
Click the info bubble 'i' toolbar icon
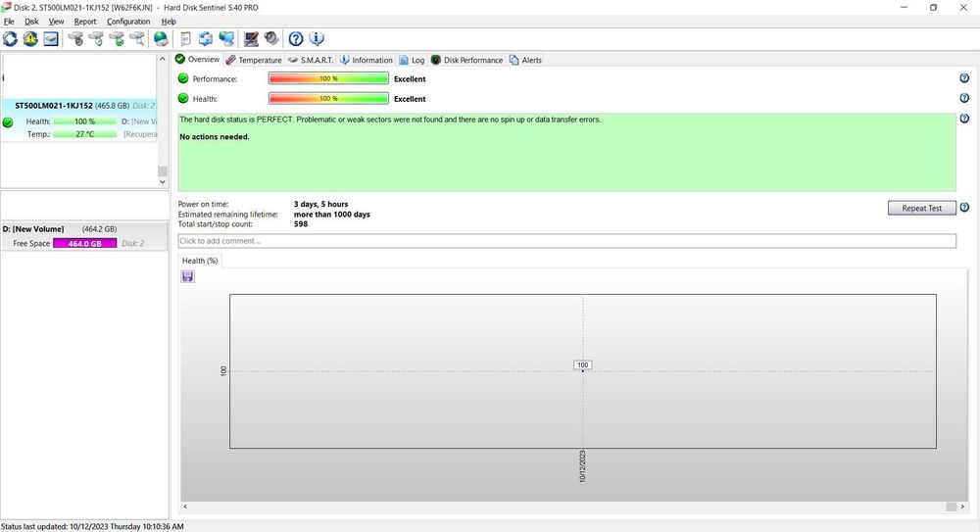[317, 39]
